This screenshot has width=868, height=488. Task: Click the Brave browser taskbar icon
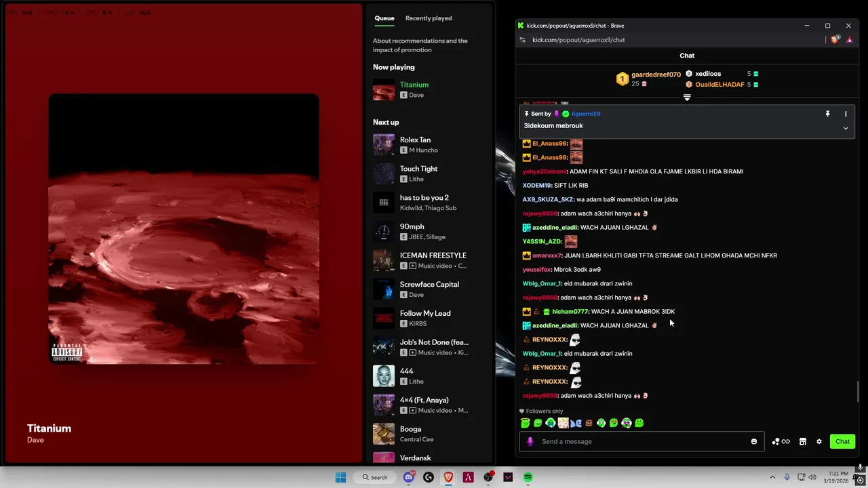coord(448,477)
